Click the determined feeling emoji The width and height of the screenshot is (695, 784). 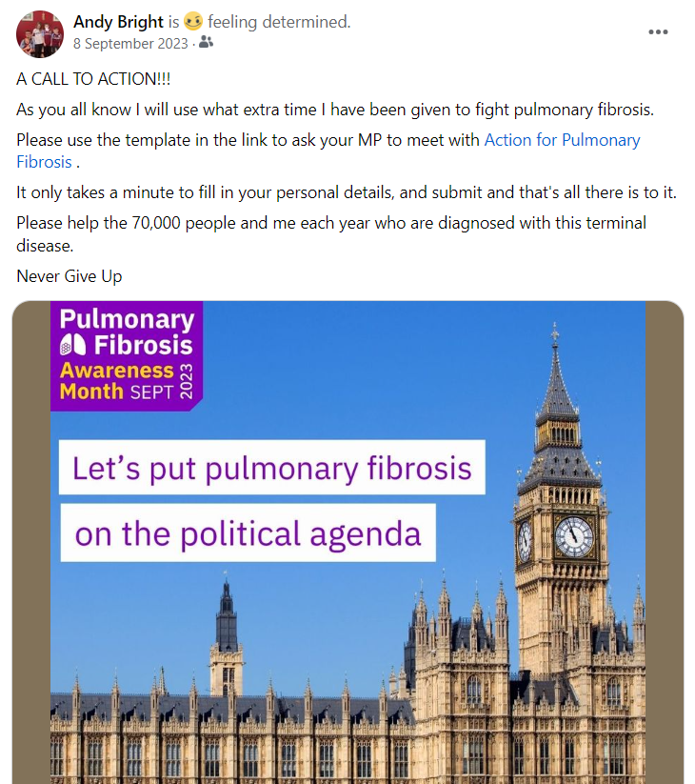point(193,22)
